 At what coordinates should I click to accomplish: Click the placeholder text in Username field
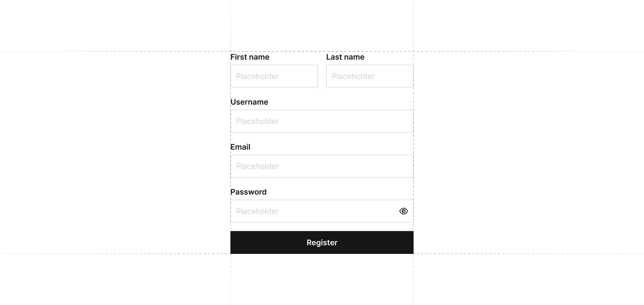tap(257, 121)
